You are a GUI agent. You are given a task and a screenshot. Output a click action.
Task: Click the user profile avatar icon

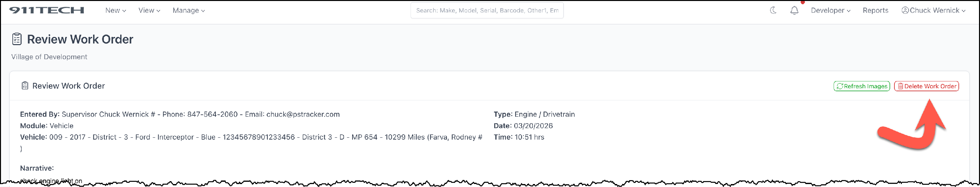click(905, 10)
